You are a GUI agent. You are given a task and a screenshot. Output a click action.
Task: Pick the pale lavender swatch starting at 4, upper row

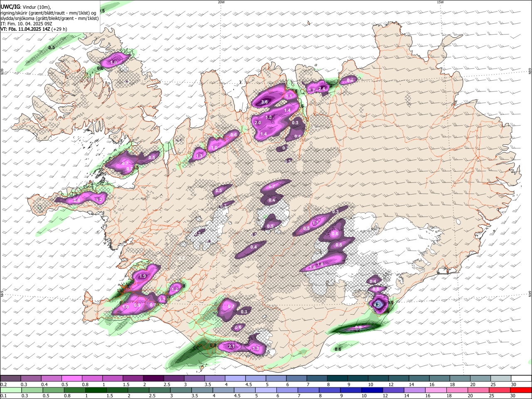click(x=235, y=379)
